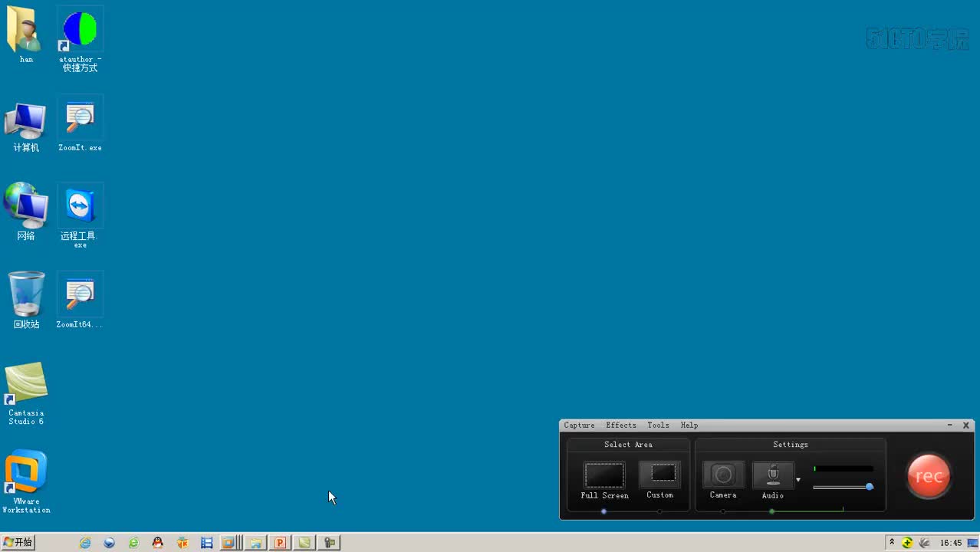Screen dimensions: 980x552
Task: Open the Tools menu
Action: (x=658, y=426)
